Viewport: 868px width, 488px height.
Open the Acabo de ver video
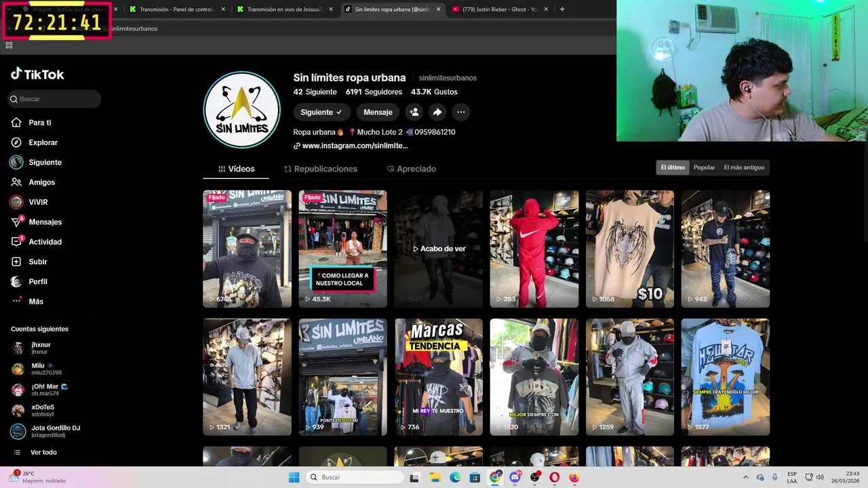(439, 249)
